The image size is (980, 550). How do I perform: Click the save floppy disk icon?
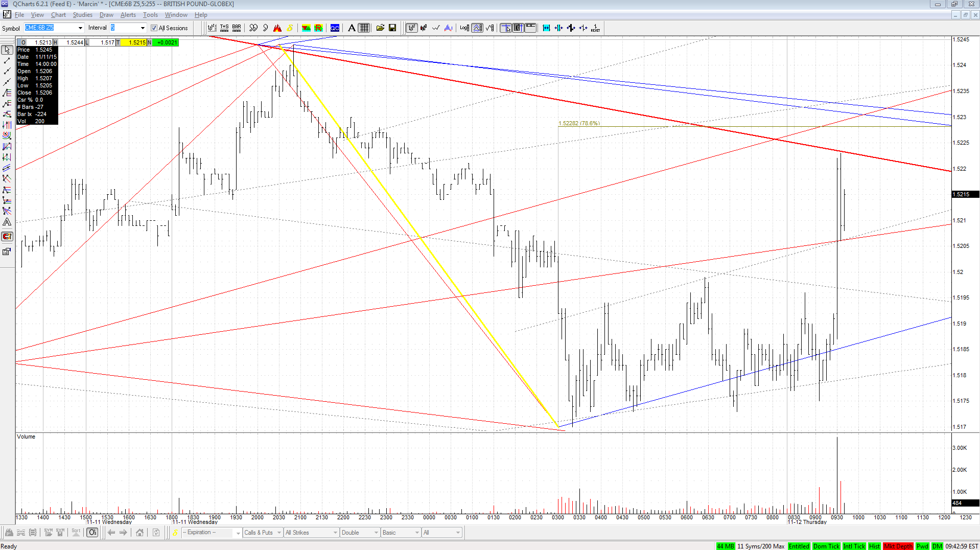coord(392,28)
